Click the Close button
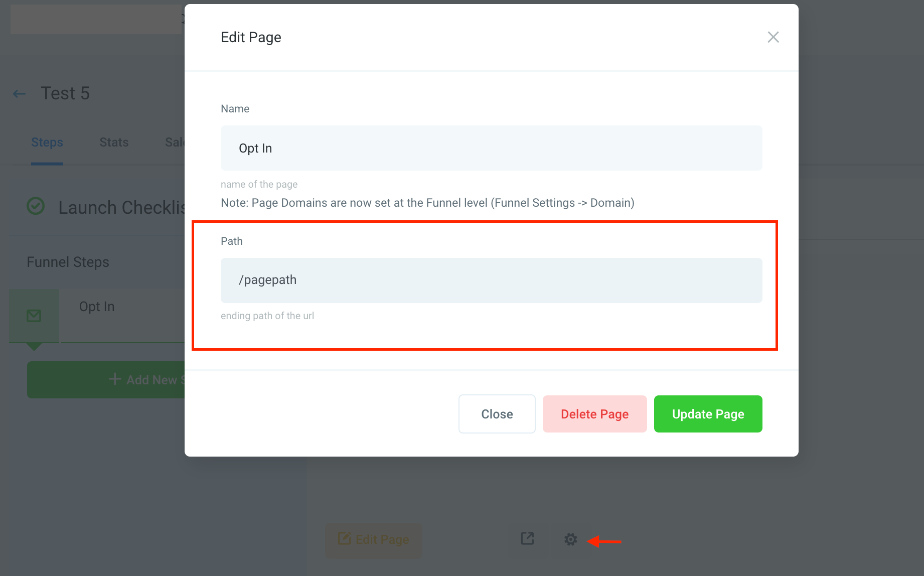This screenshot has height=576, width=924. (497, 414)
